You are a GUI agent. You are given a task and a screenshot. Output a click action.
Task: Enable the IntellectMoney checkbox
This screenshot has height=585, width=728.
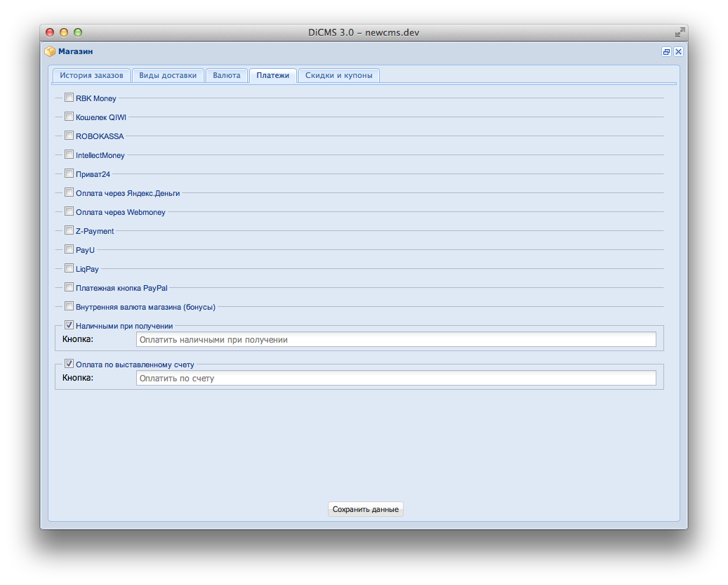(70, 154)
